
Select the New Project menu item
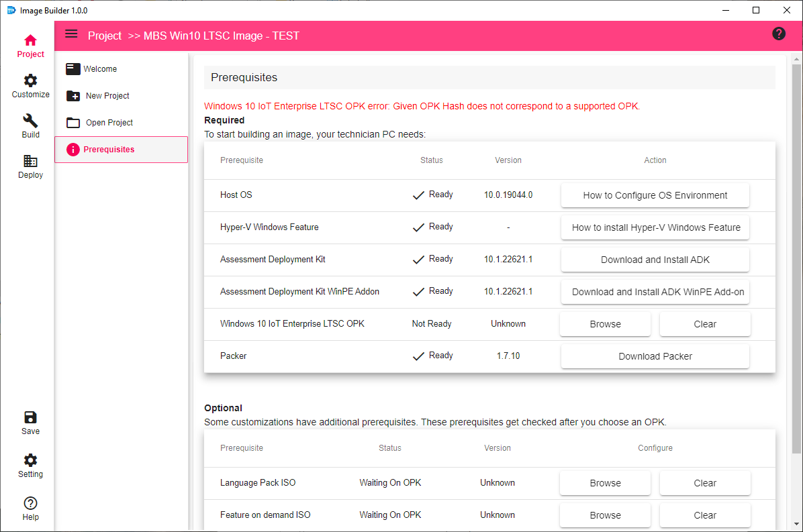coord(121,96)
